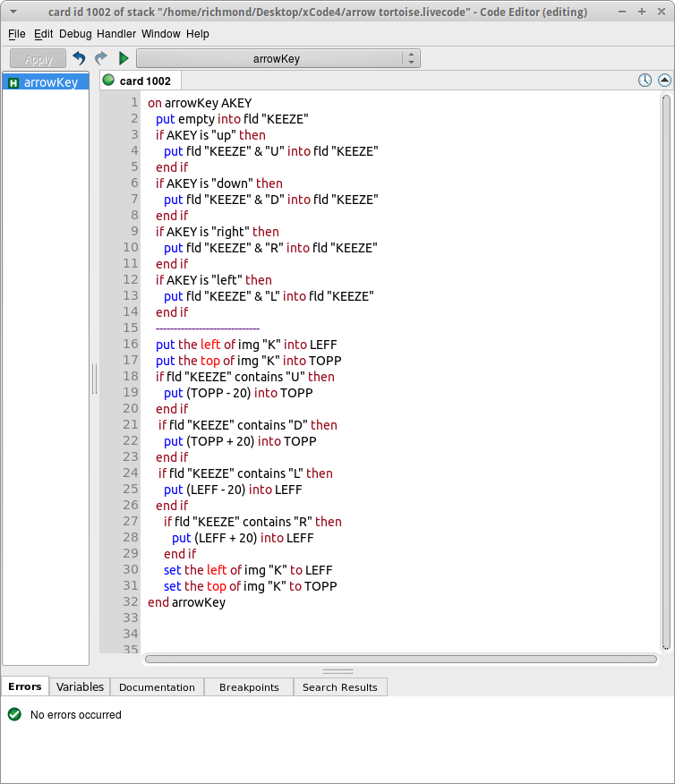
Task: Click the green status dot on card tab
Action: click(109, 81)
